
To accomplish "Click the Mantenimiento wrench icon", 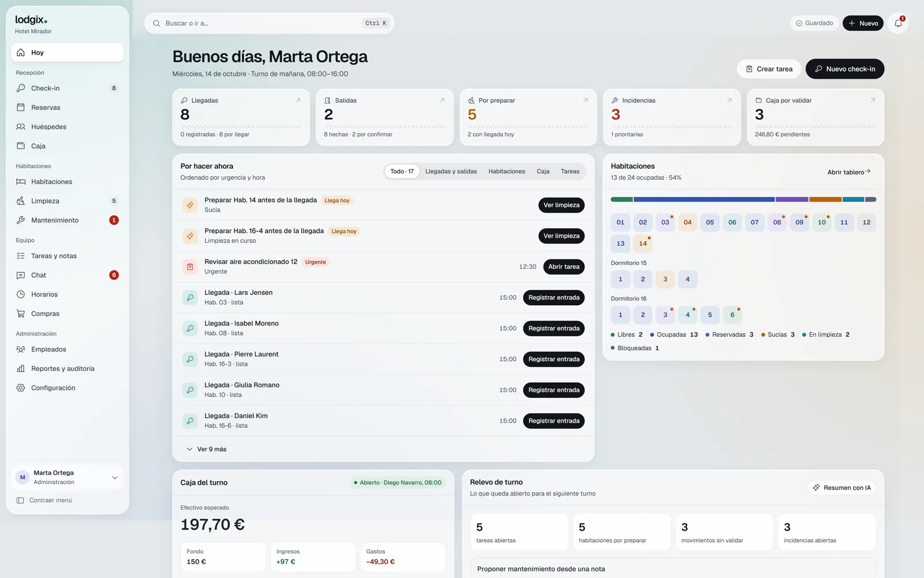I will click(x=21, y=220).
